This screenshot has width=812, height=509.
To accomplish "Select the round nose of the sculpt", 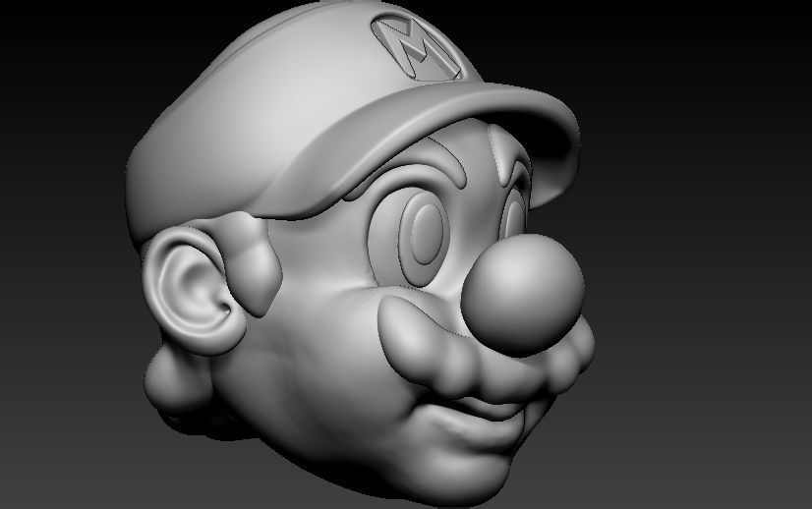I will coord(523,295).
